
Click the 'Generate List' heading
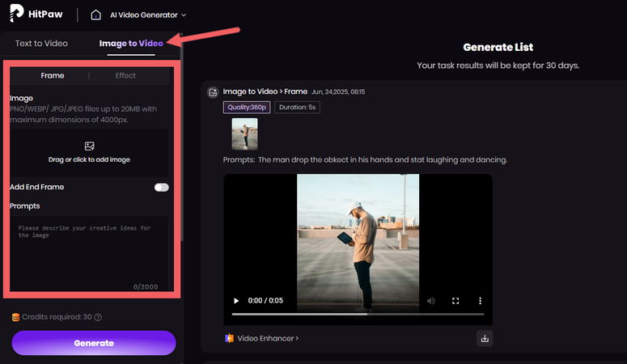click(498, 47)
